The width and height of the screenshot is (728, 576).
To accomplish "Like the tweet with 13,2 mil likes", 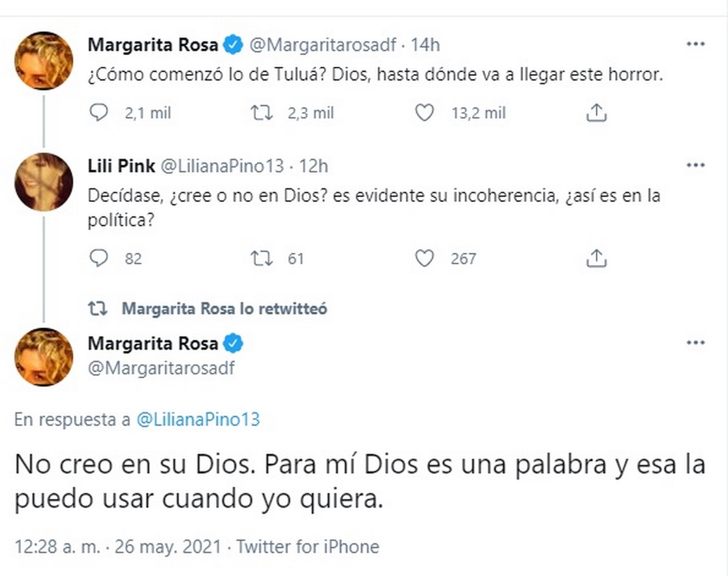I will pyautogui.click(x=424, y=113).
